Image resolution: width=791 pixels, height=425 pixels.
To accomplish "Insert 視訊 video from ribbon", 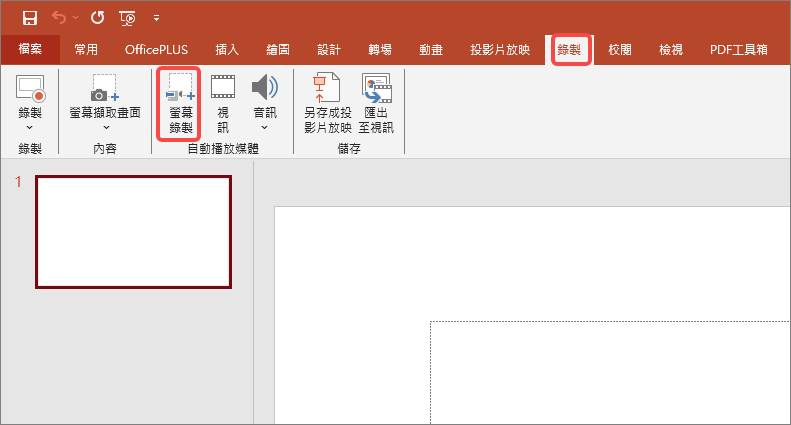I will [222, 103].
